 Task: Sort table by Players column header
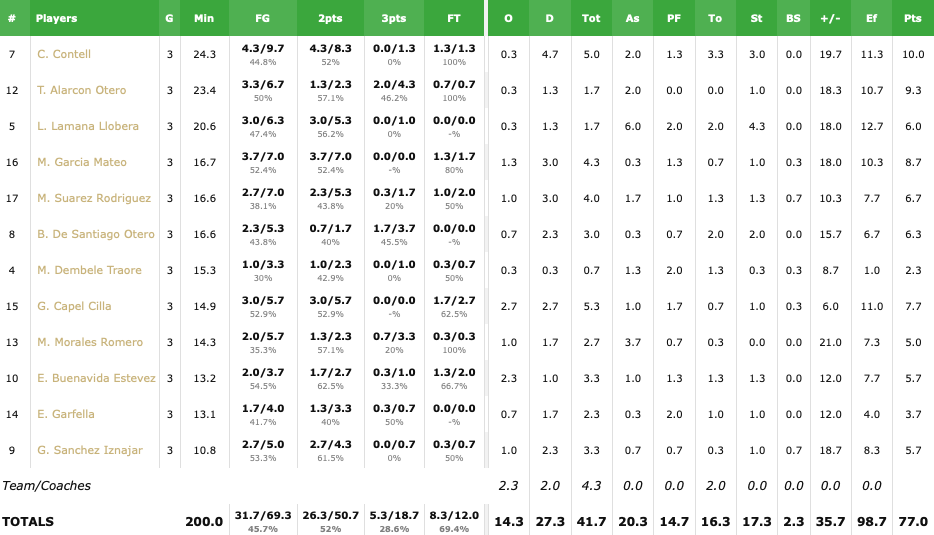pyautogui.click(x=56, y=18)
